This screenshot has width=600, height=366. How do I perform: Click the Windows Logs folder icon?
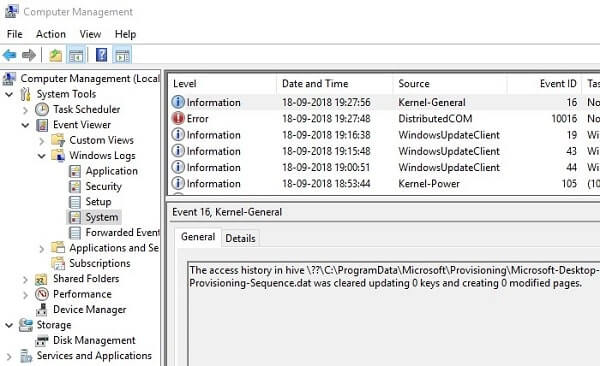coord(58,156)
